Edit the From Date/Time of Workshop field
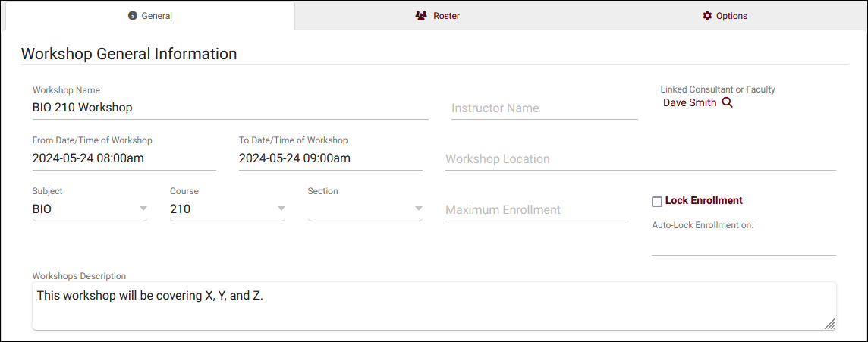Image resolution: width=868 pixels, height=342 pixels. tap(124, 158)
